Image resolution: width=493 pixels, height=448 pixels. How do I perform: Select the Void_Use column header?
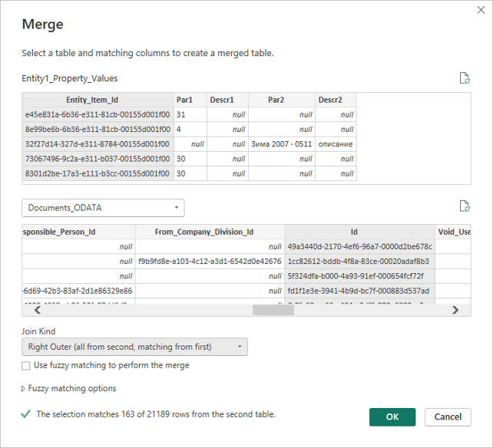(x=454, y=232)
